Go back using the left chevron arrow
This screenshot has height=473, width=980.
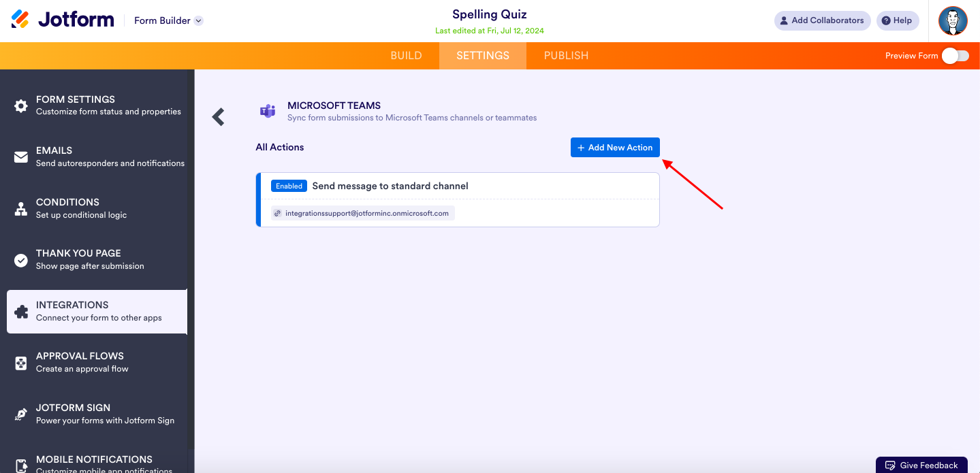tap(218, 117)
